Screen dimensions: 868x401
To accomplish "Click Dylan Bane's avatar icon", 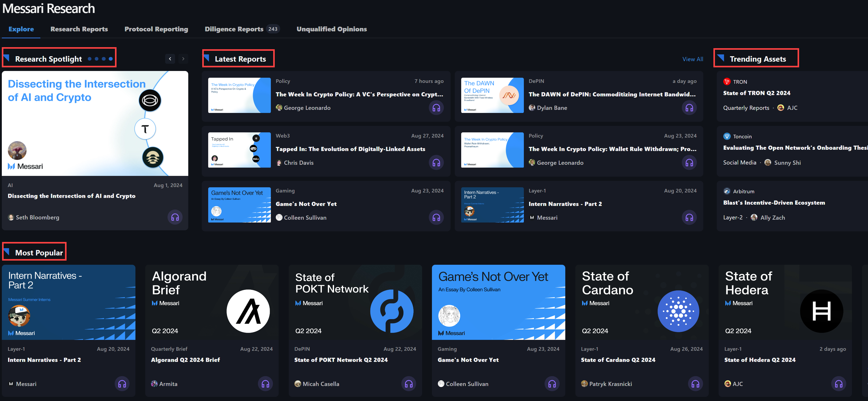I will 532,108.
